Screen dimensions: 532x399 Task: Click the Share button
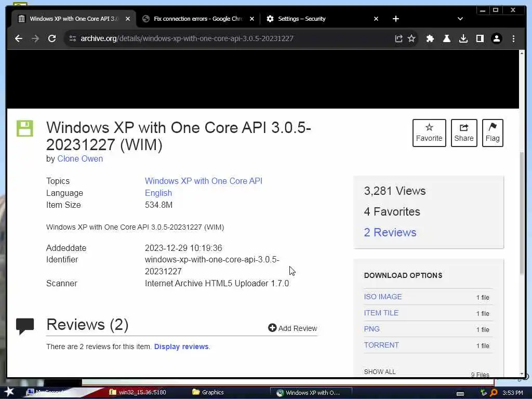(x=464, y=132)
